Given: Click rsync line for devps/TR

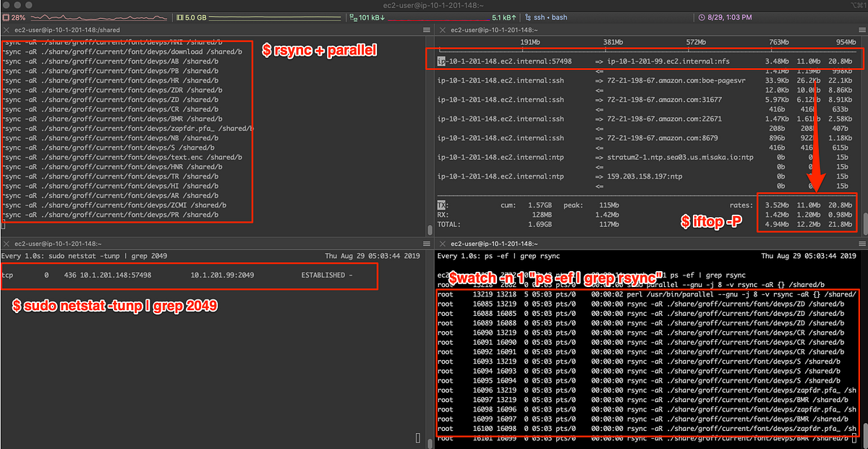Looking at the screenshot, I should (110, 176).
